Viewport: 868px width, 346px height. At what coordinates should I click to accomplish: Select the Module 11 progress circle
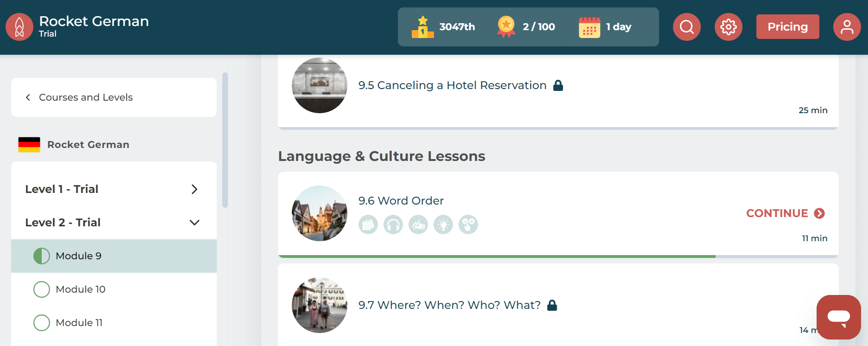[42, 323]
